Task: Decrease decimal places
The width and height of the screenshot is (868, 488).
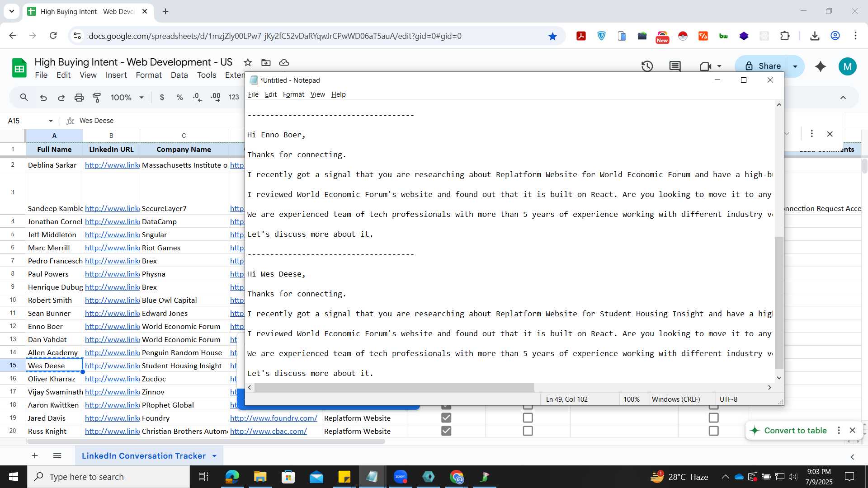Action: pos(198,97)
